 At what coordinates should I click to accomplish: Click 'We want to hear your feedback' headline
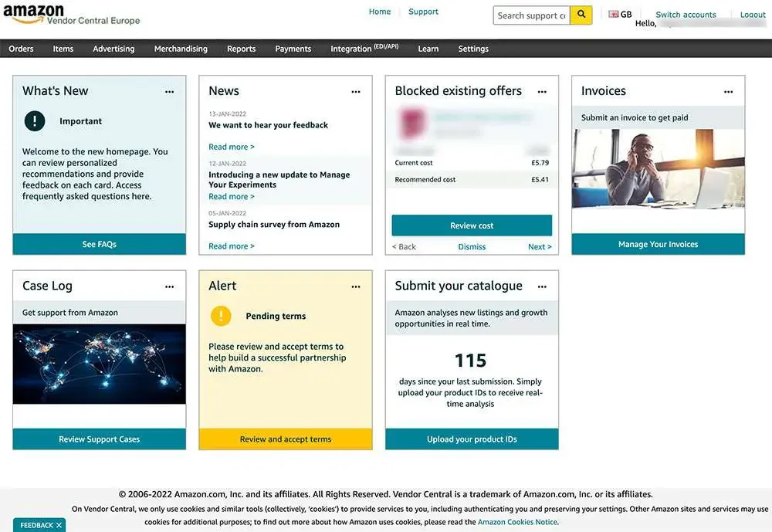(x=269, y=125)
